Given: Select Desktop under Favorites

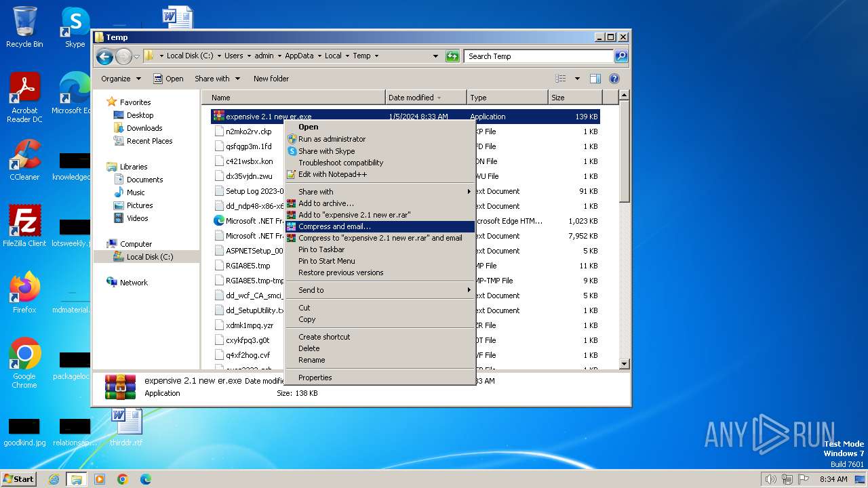Looking at the screenshot, I should (x=140, y=115).
